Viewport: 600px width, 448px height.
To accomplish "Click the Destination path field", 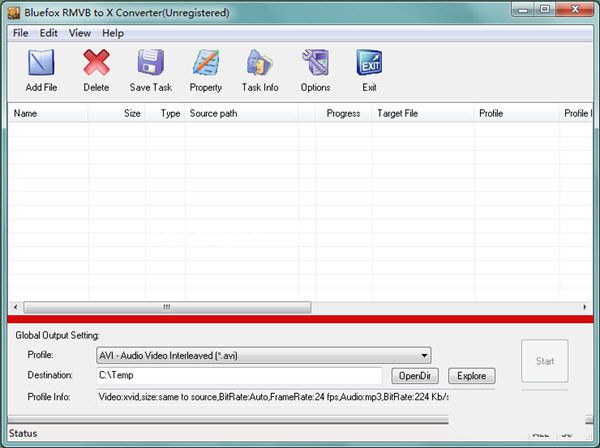I will 239,375.
